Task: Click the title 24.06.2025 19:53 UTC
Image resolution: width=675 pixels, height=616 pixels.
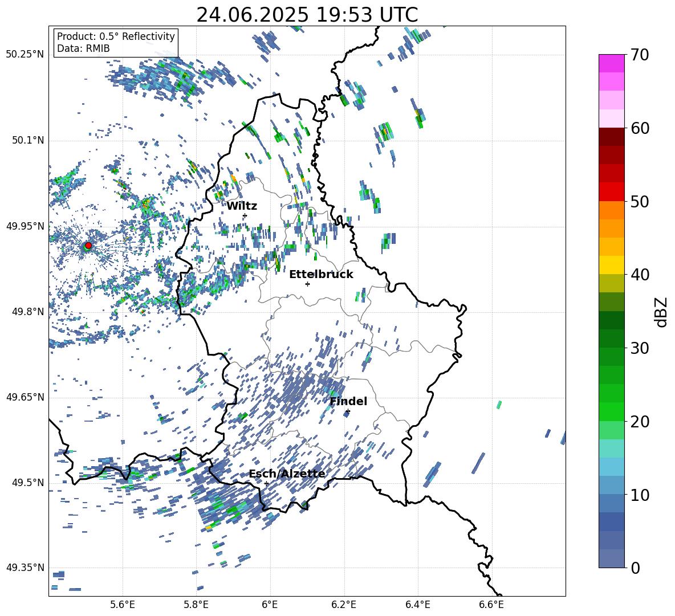Action: pyautogui.click(x=307, y=15)
